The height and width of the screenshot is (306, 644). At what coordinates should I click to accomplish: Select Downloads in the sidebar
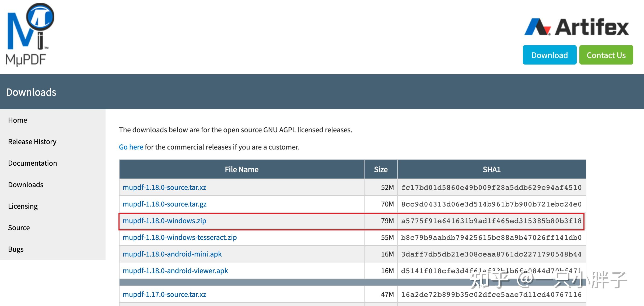(26, 185)
